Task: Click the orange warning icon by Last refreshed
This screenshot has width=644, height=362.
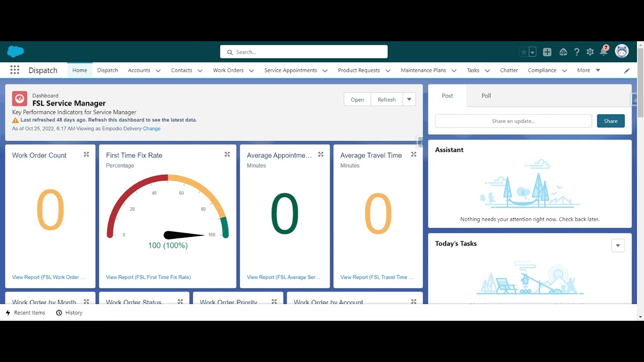Action: pos(16,121)
